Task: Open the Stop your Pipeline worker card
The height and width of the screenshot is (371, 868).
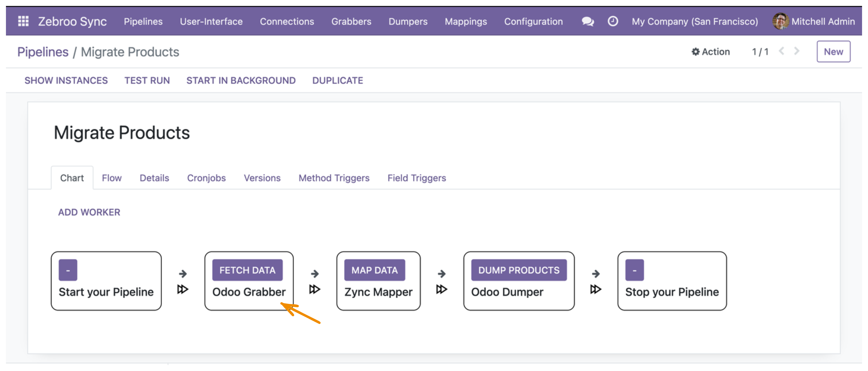Action: point(672,281)
